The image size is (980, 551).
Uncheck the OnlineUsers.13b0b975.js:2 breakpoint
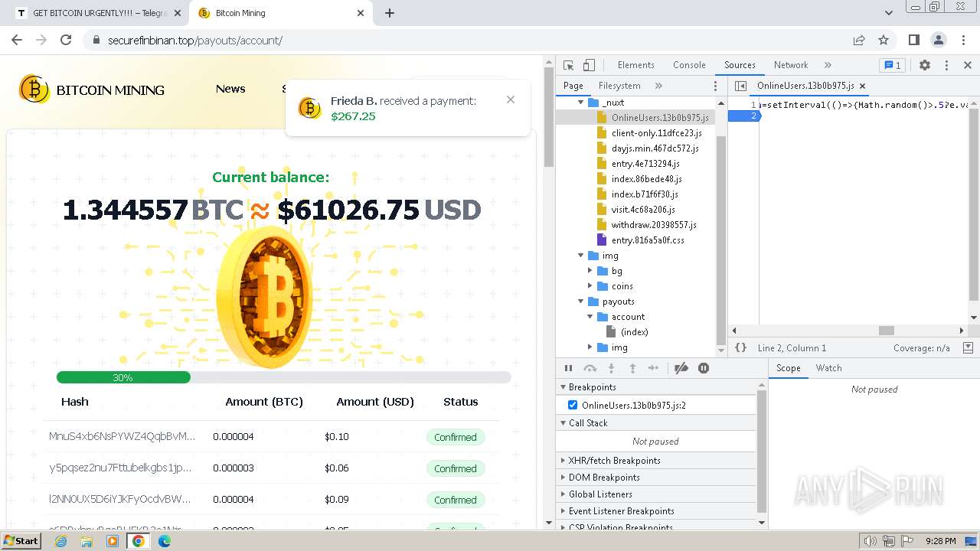coord(573,405)
